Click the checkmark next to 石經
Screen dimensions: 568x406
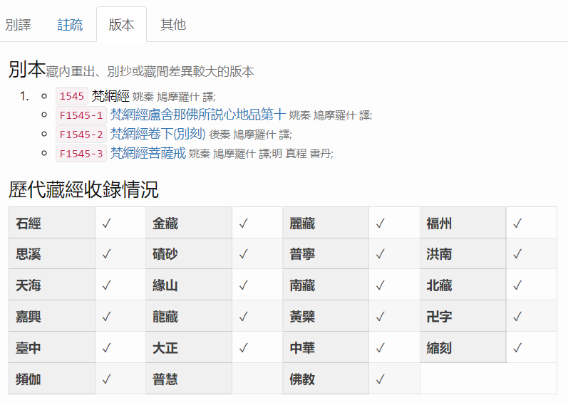pyautogui.click(x=106, y=223)
